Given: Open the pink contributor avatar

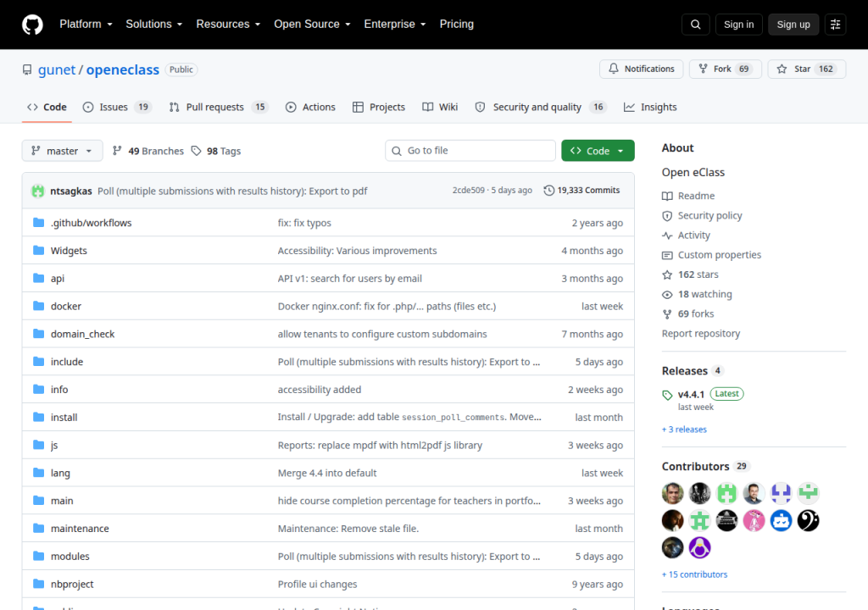Looking at the screenshot, I should pos(754,520).
